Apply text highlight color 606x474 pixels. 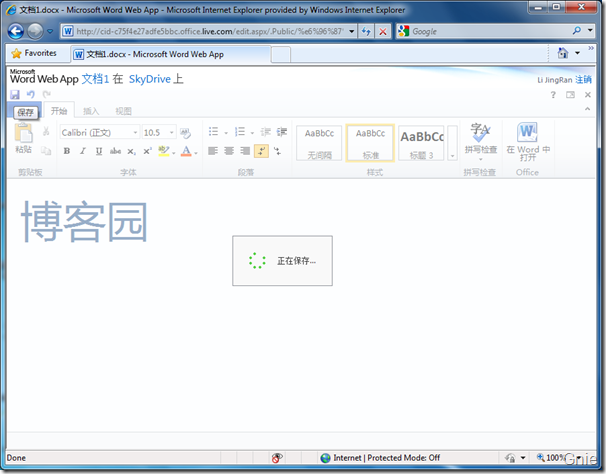coord(164,151)
